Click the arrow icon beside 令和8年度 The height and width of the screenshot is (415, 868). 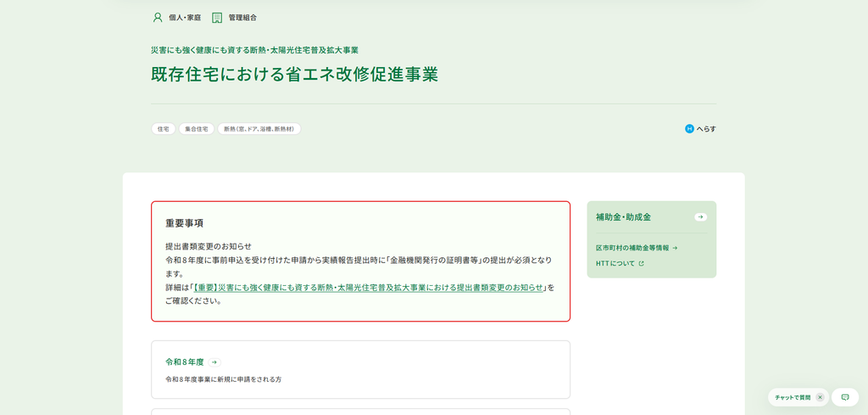[x=214, y=362]
